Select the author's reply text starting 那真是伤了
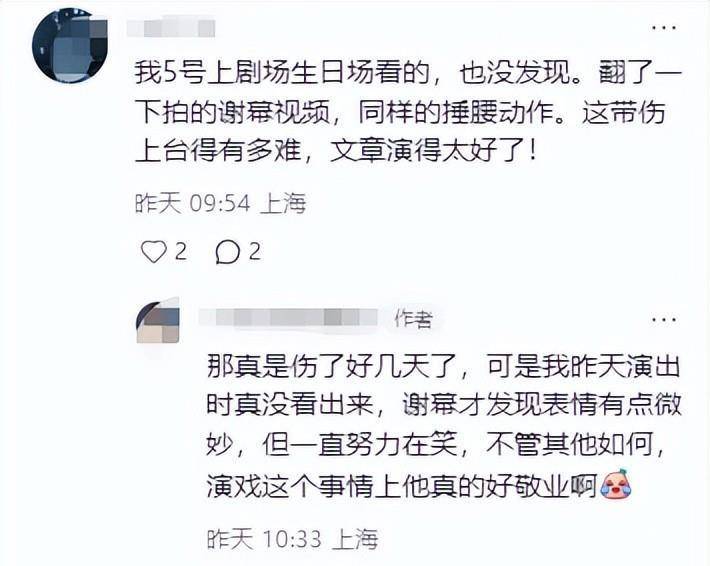710x566 pixels. pyautogui.click(x=444, y=426)
